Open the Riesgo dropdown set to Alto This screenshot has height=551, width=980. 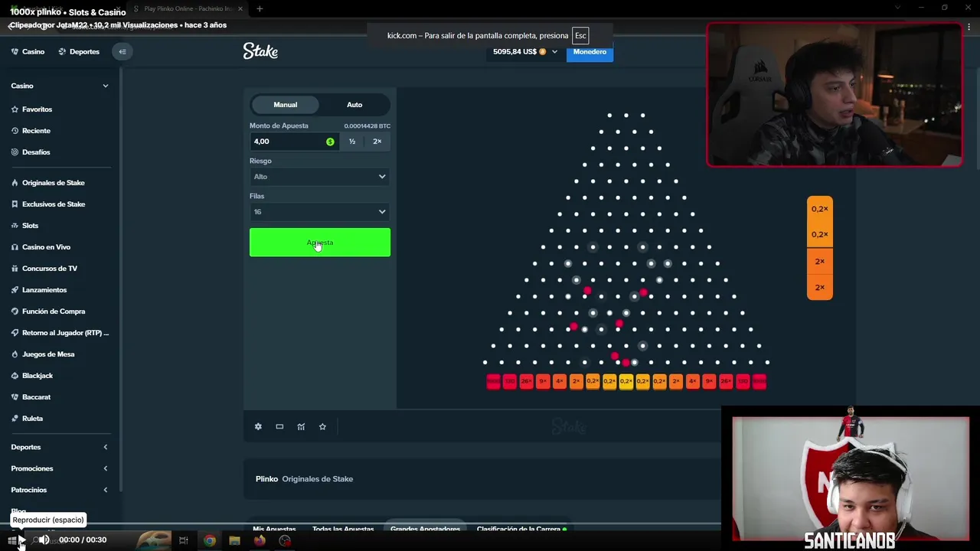tap(320, 177)
